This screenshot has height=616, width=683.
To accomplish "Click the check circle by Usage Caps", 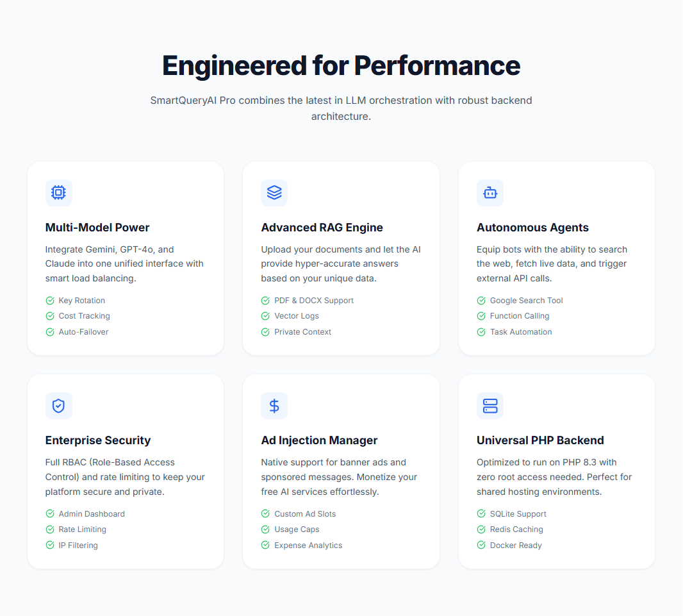I will [x=265, y=529].
